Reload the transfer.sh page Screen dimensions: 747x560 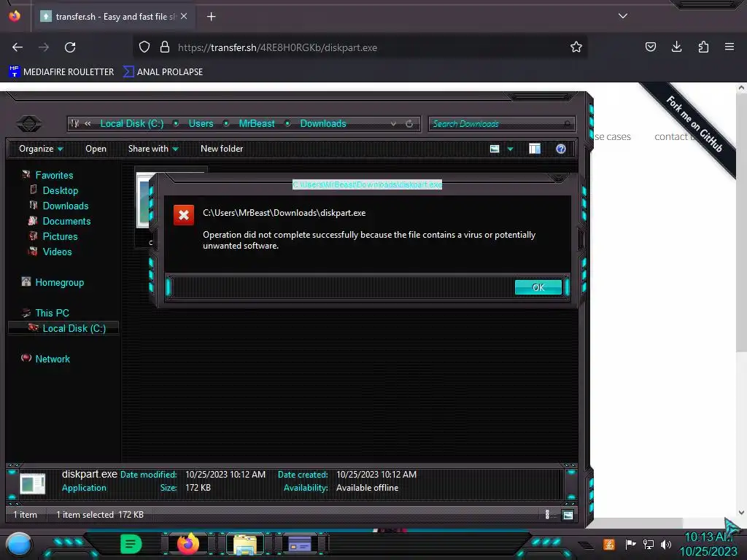(x=70, y=47)
